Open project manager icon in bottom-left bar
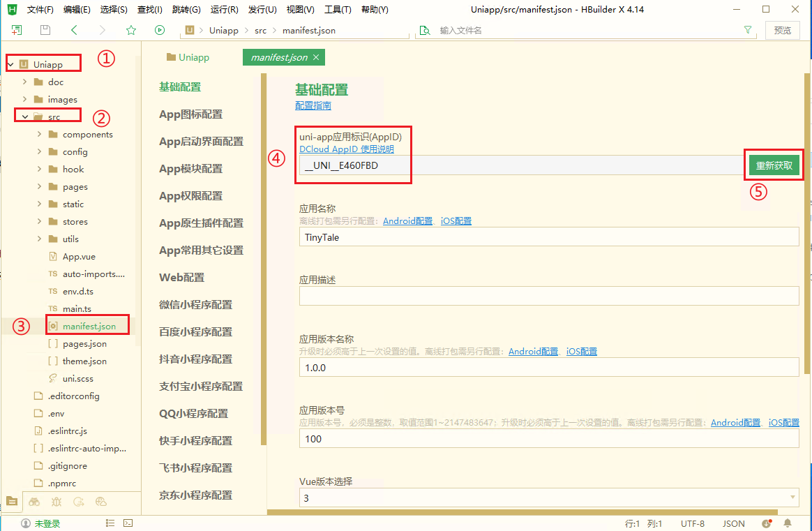Screen dimensions: 812x531 (x=12, y=502)
